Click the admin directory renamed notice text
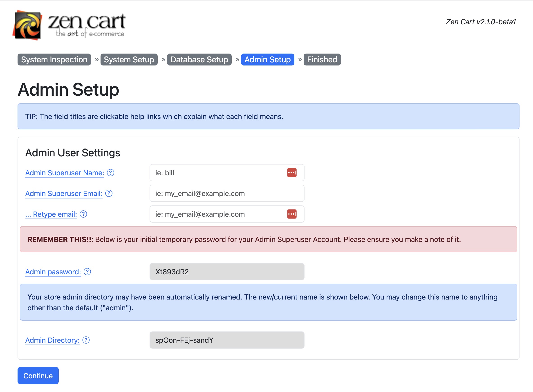 point(262,302)
